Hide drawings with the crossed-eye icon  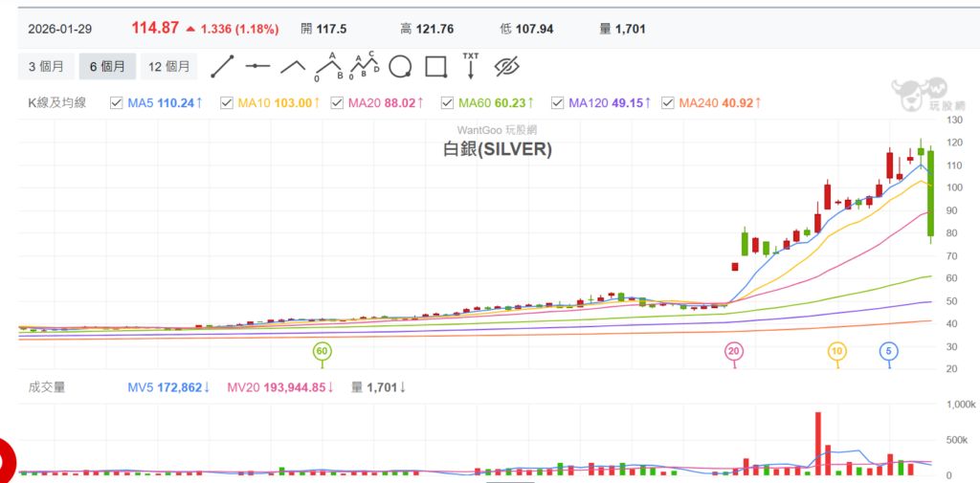[506, 67]
